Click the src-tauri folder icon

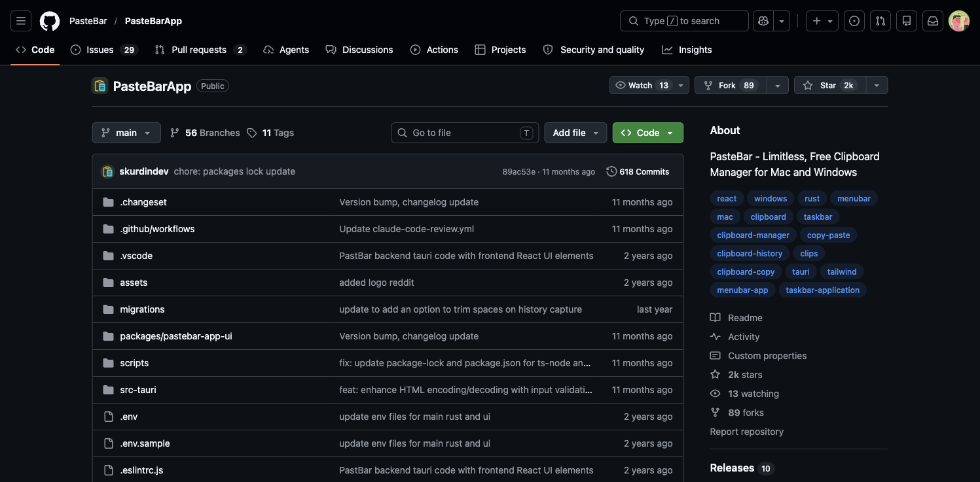[108, 390]
